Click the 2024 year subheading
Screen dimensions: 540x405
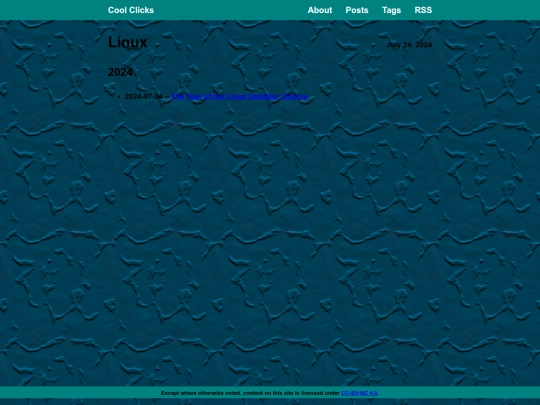tap(120, 72)
